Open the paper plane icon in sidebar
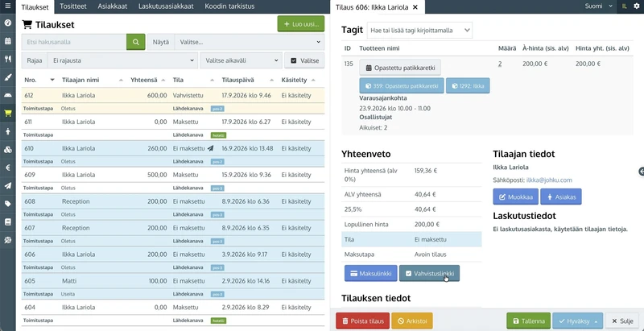 pos(8,185)
